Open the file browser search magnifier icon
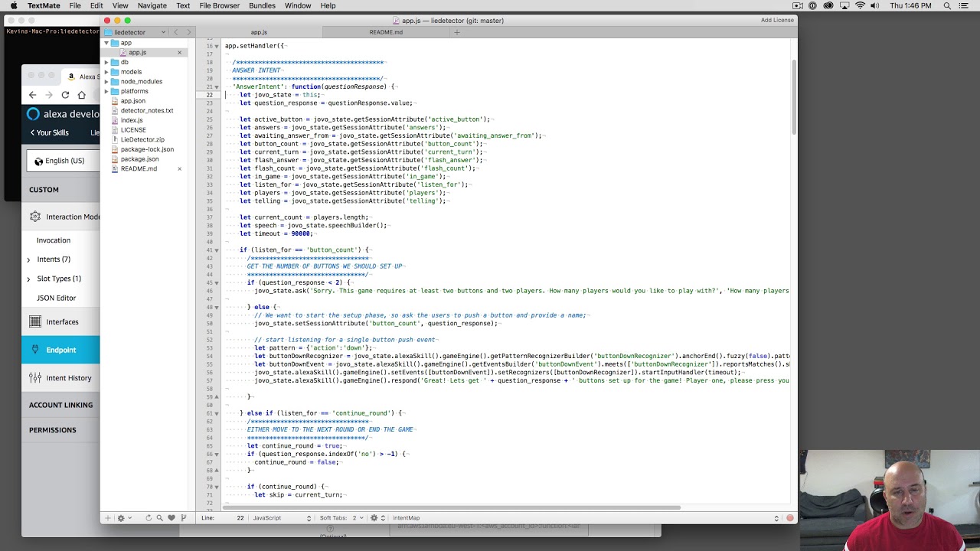Viewport: 980px width, 551px height. [160, 518]
